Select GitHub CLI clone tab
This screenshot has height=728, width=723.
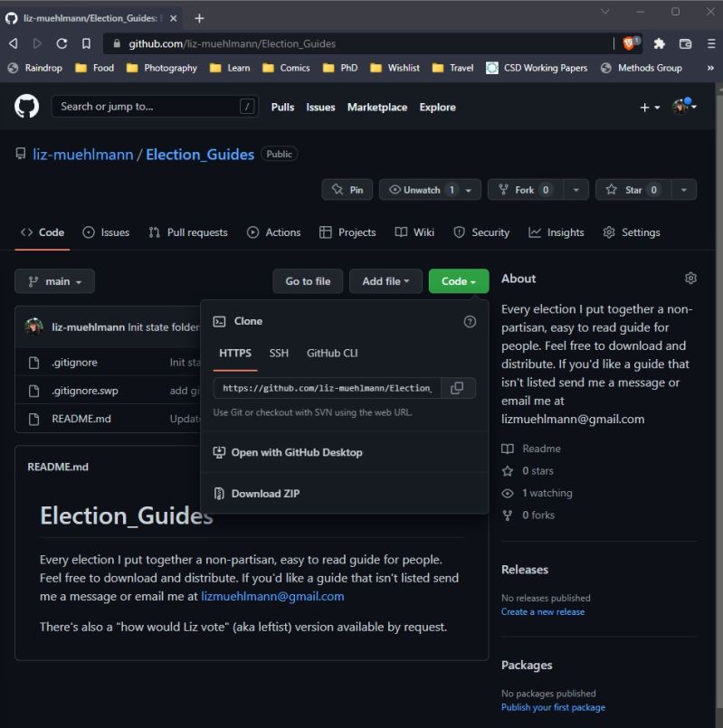point(332,354)
